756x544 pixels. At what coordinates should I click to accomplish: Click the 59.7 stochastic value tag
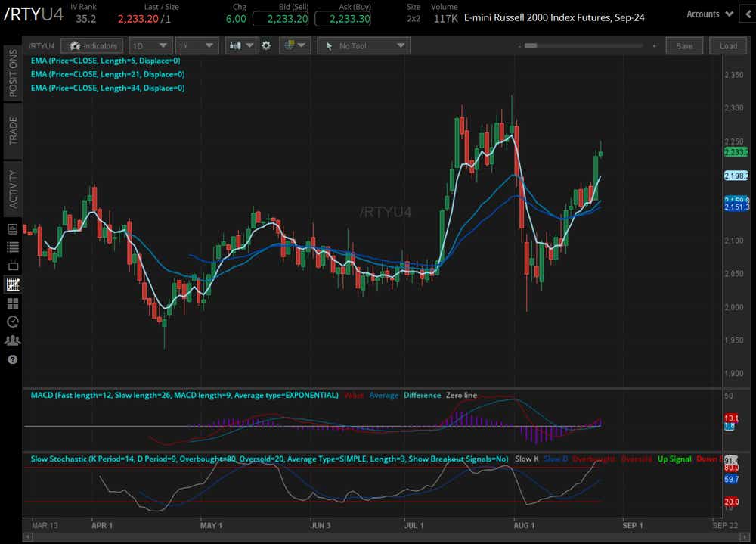coord(731,480)
